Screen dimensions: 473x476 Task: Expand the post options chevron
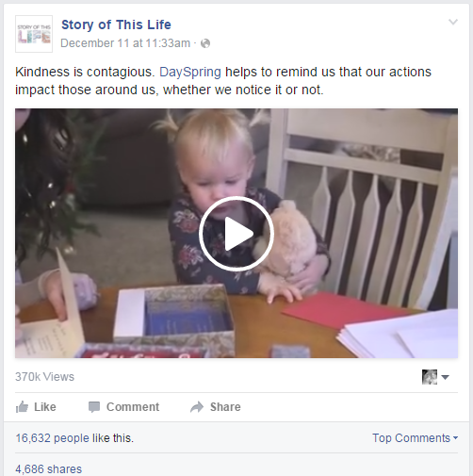[452, 22]
